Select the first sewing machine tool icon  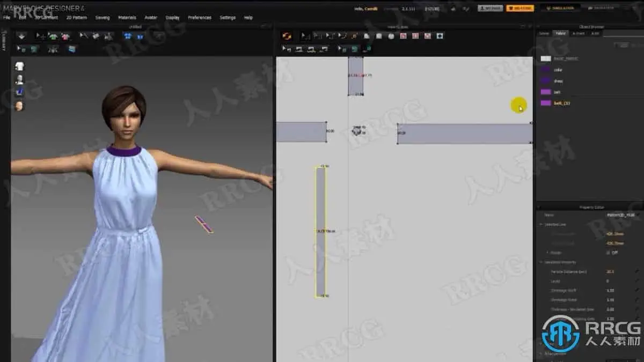click(299, 49)
